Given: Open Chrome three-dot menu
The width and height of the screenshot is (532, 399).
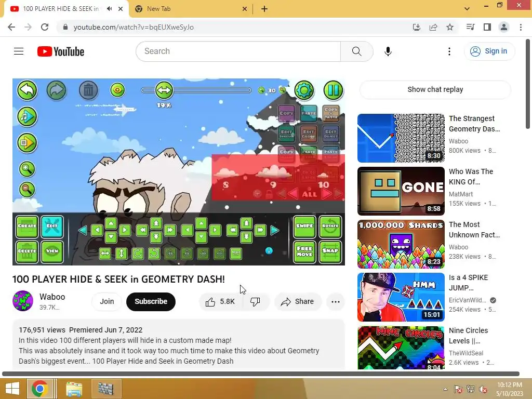Looking at the screenshot, I should [521, 27].
